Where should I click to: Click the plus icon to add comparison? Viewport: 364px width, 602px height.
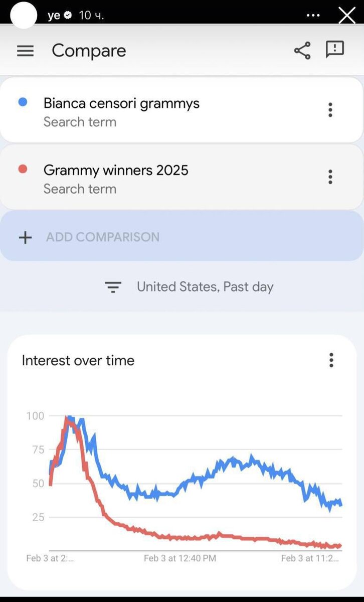pyautogui.click(x=25, y=237)
